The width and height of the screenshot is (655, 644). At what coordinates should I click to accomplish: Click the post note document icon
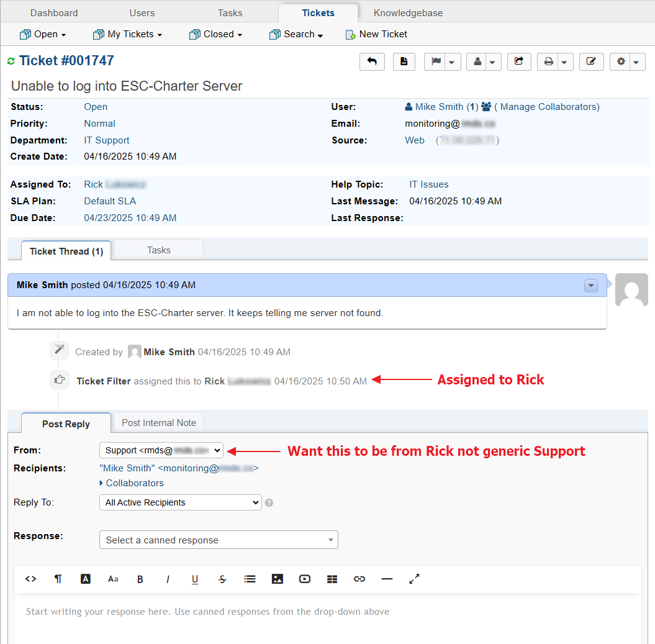click(404, 61)
